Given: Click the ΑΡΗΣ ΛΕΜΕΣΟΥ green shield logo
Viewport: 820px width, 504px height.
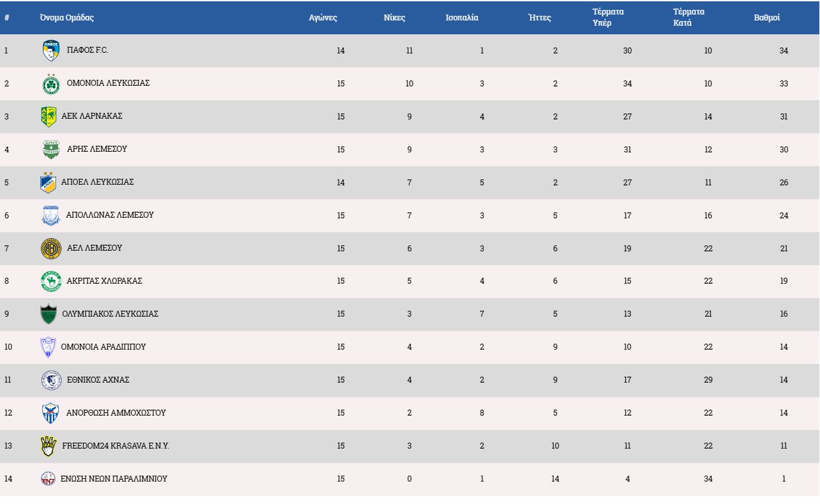Looking at the screenshot, I should [51, 150].
